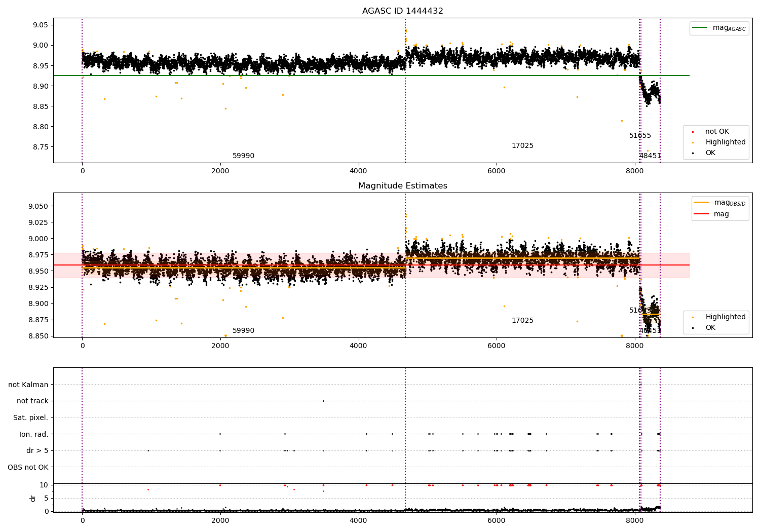Click the 'OBS not OK' axis label

[x=28, y=468]
